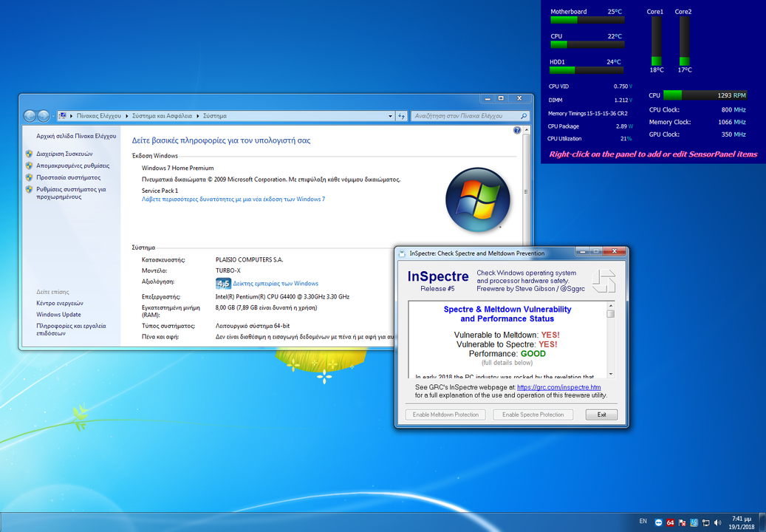This screenshot has width=766, height=532.
Task: Click the 4,5 experience index rating badge
Action: click(223, 283)
